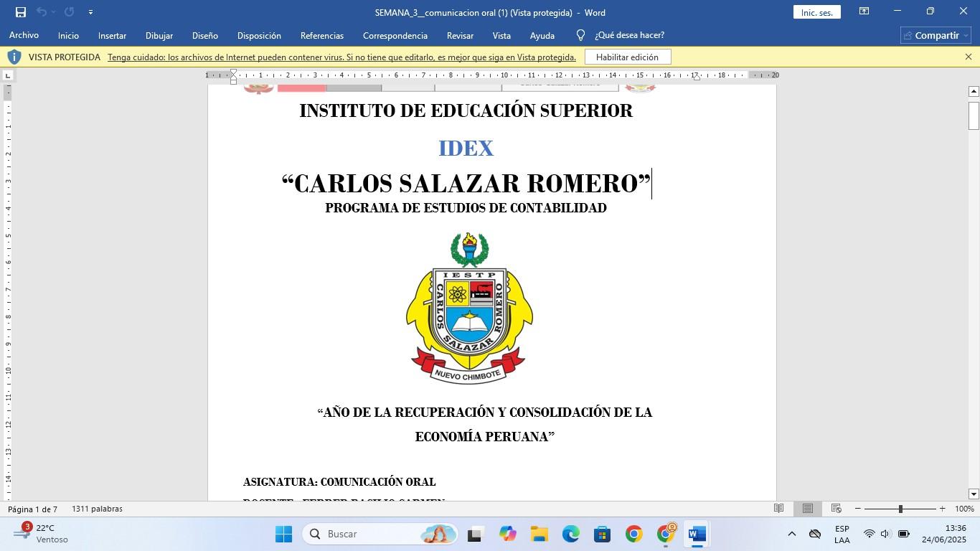Open the Vista tab

pyautogui.click(x=501, y=35)
